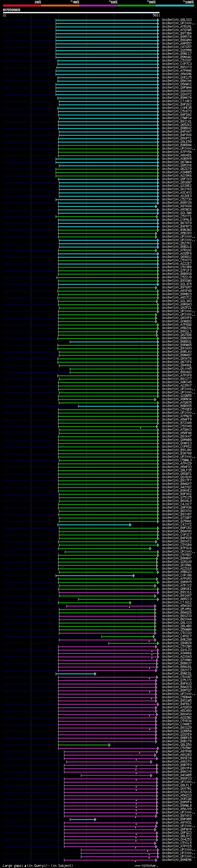Open hit UniRef100_B9T3B4
The image size is (197, 868).
coord(177,33)
